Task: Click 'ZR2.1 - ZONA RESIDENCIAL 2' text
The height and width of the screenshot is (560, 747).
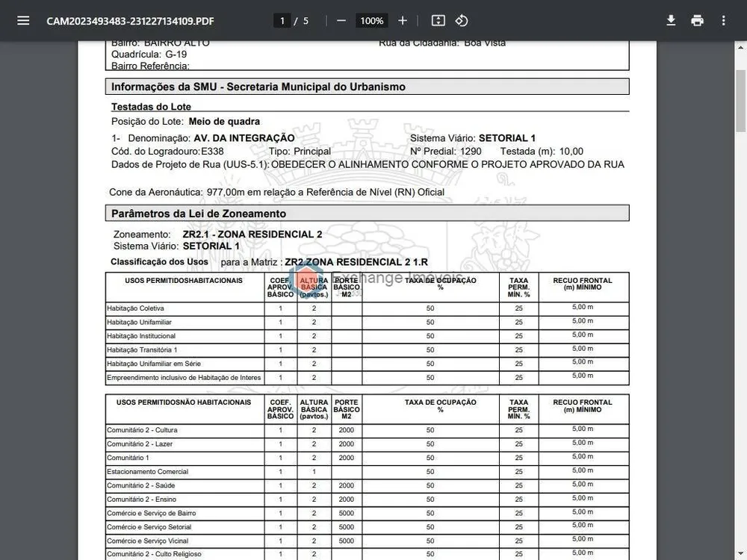Action: point(252,234)
